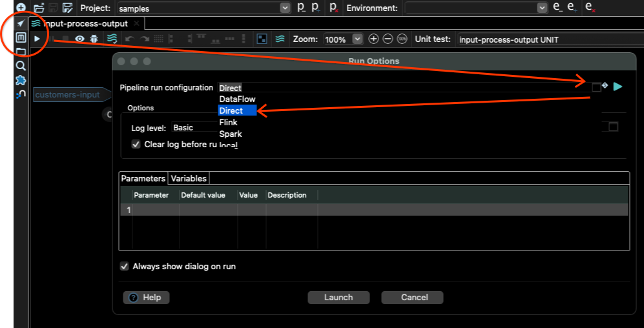Open the Zoom 100% dropdown
This screenshot has width=644, height=328.
coord(343,39)
